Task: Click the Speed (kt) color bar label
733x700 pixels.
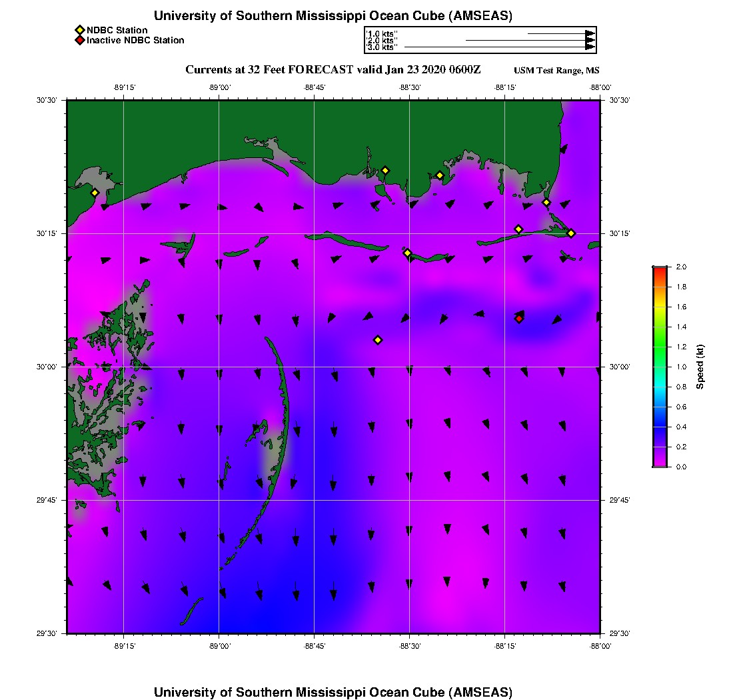Action: [x=700, y=367]
